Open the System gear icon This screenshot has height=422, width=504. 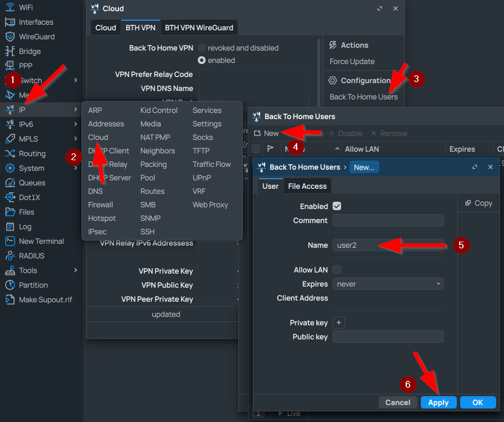[x=10, y=168]
